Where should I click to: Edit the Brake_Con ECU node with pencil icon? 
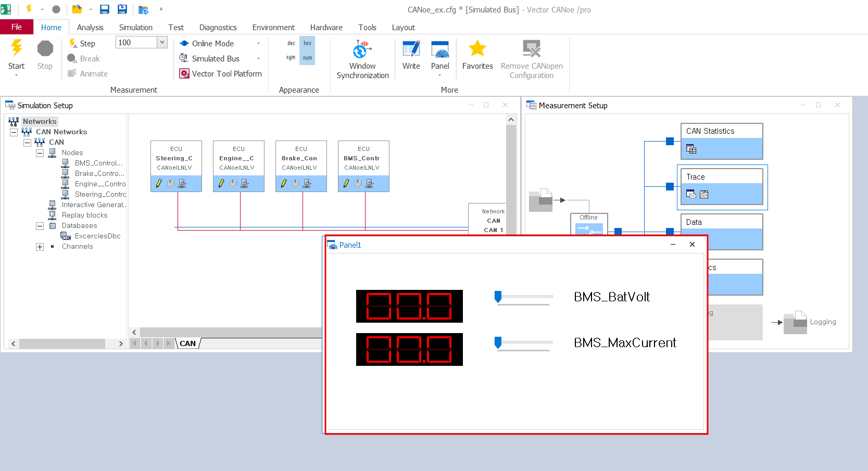(284, 183)
